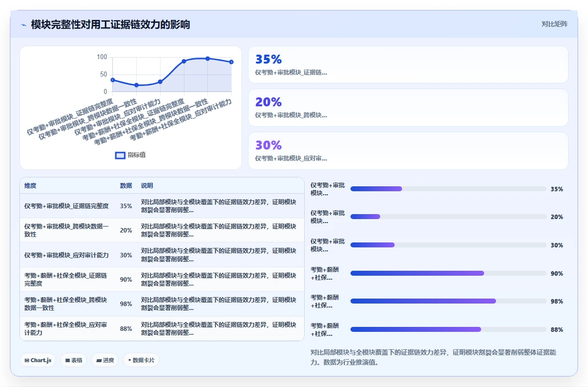Click the 说明 column header
This screenshot has width=588, height=387.
[147, 185]
